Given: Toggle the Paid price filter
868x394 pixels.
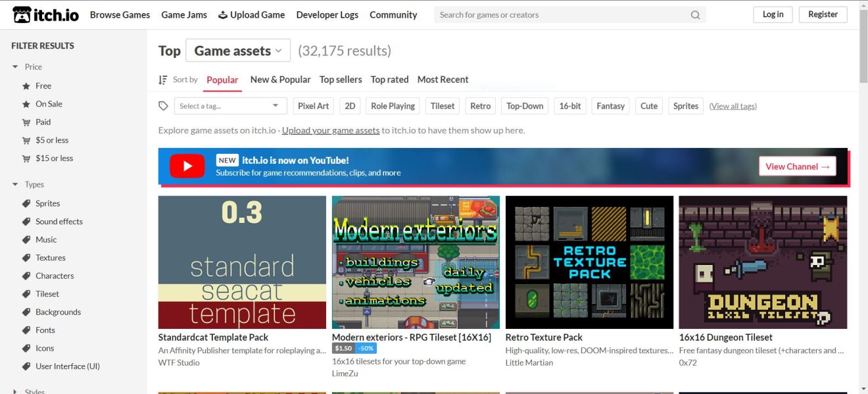Looking at the screenshot, I should pyautogui.click(x=43, y=122).
